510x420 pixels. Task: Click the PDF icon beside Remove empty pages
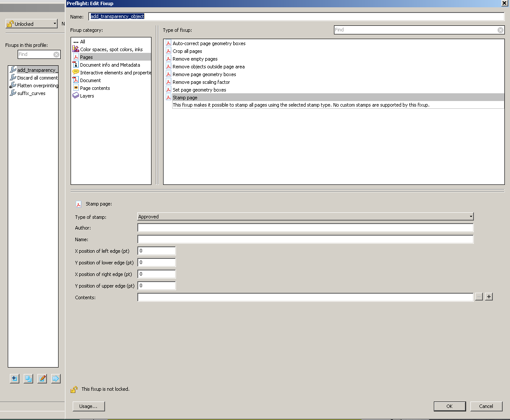(168, 58)
